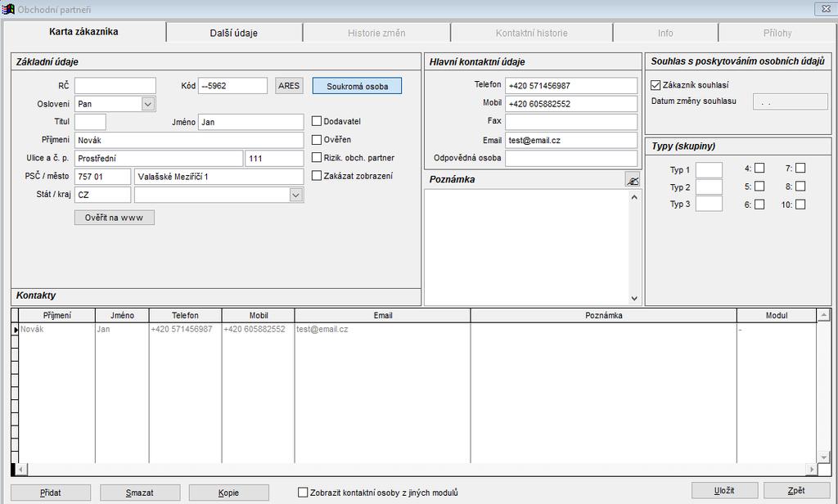Click the street field containing Prostřední
838x504 pixels.
(x=159, y=158)
